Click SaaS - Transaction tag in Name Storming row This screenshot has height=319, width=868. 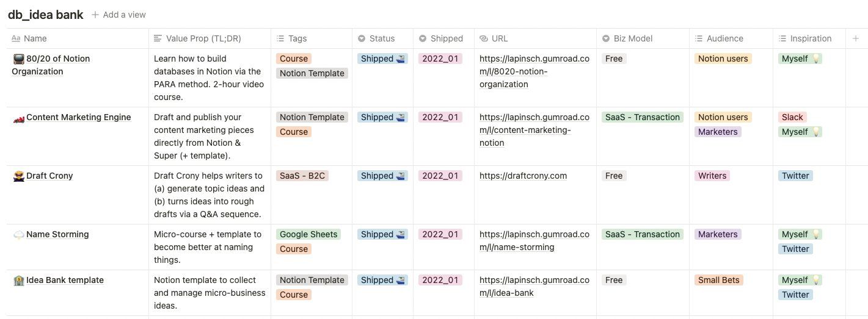pyautogui.click(x=642, y=234)
